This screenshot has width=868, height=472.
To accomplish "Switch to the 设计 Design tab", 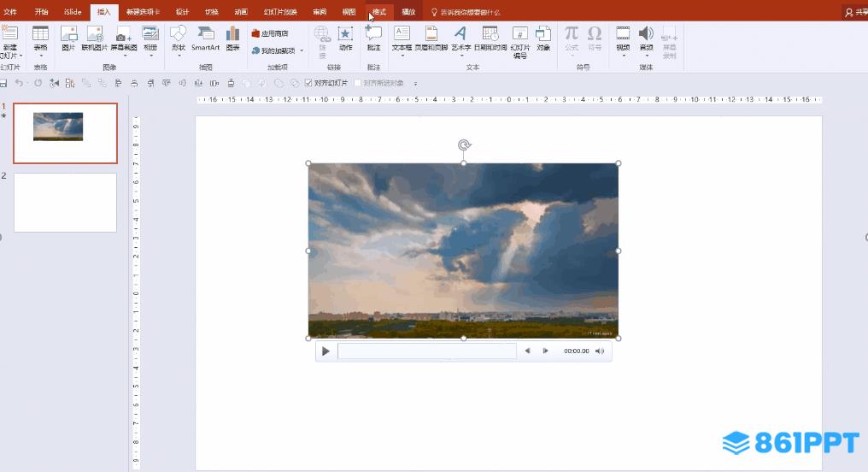I will point(182,12).
